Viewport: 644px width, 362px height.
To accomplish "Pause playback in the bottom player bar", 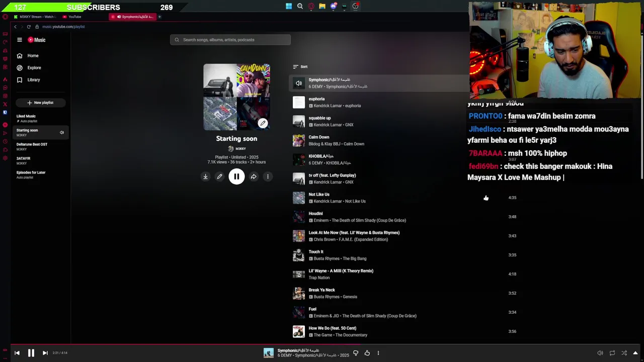I will [x=31, y=353].
